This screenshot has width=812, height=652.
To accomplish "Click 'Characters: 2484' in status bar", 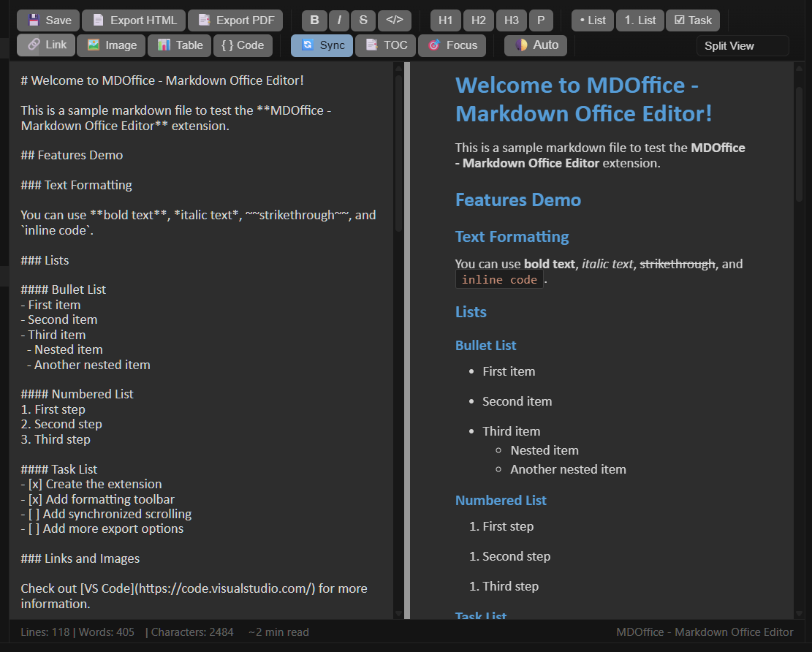I will coord(192,632).
